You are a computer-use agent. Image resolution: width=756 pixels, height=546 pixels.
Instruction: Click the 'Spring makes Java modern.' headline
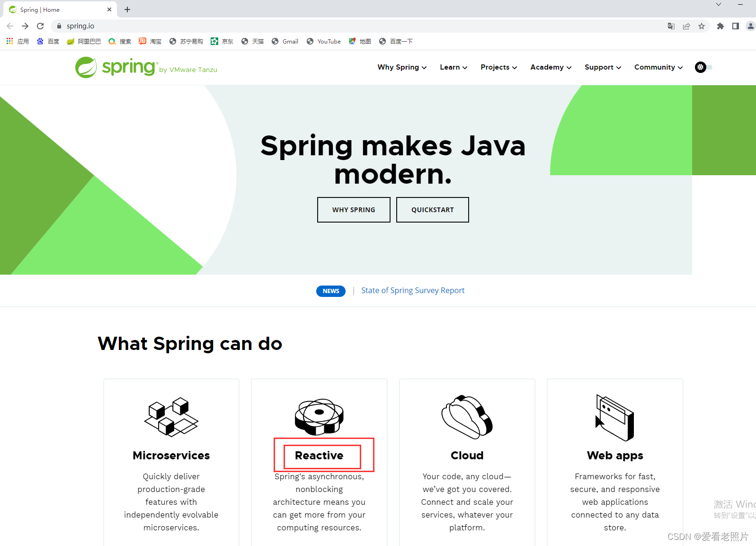click(393, 160)
